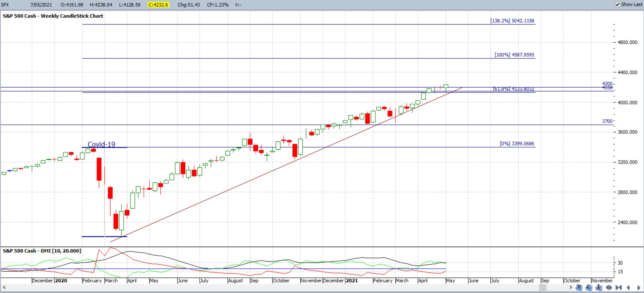The image size is (644, 293).
Task: Select the Covid-19 text annotation
Action: pyautogui.click(x=101, y=144)
